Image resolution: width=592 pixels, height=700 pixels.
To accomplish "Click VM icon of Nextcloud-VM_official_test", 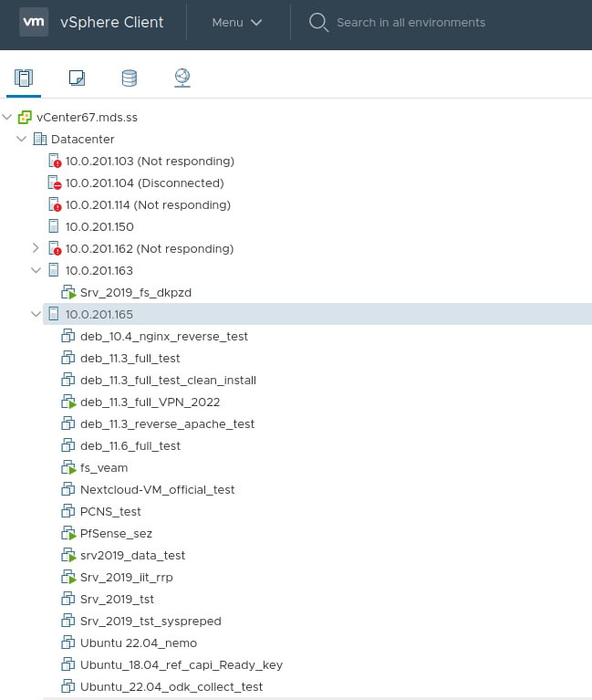I will pos(68,489).
